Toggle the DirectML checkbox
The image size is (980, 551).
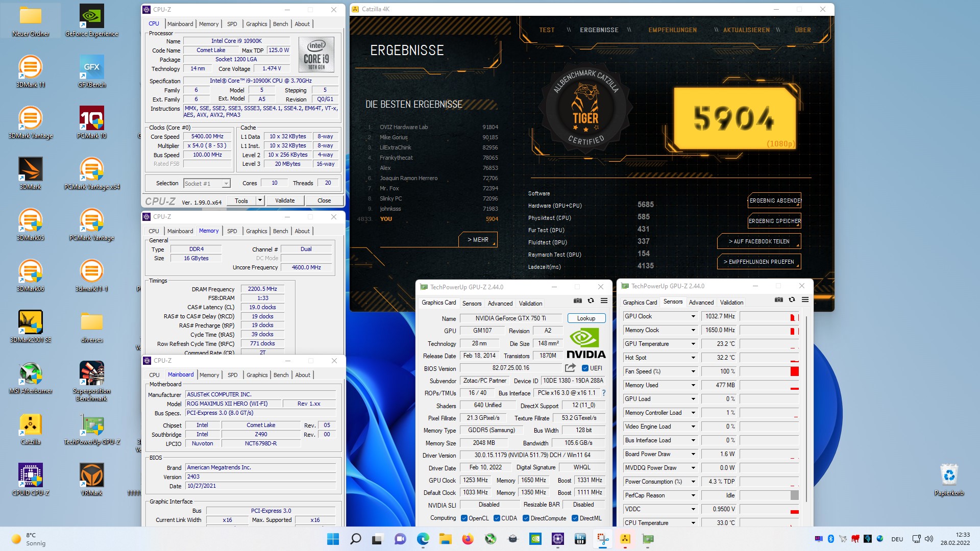point(575,518)
